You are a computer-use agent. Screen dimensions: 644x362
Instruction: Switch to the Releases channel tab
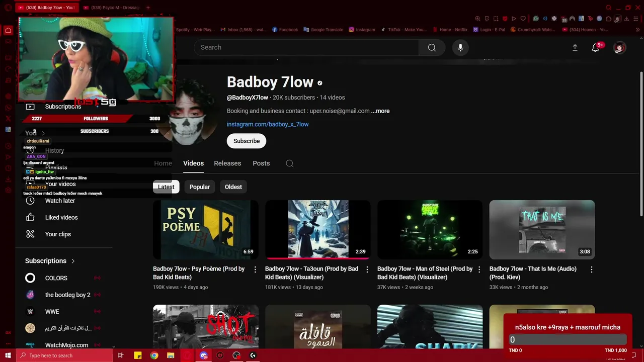pyautogui.click(x=227, y=163)
